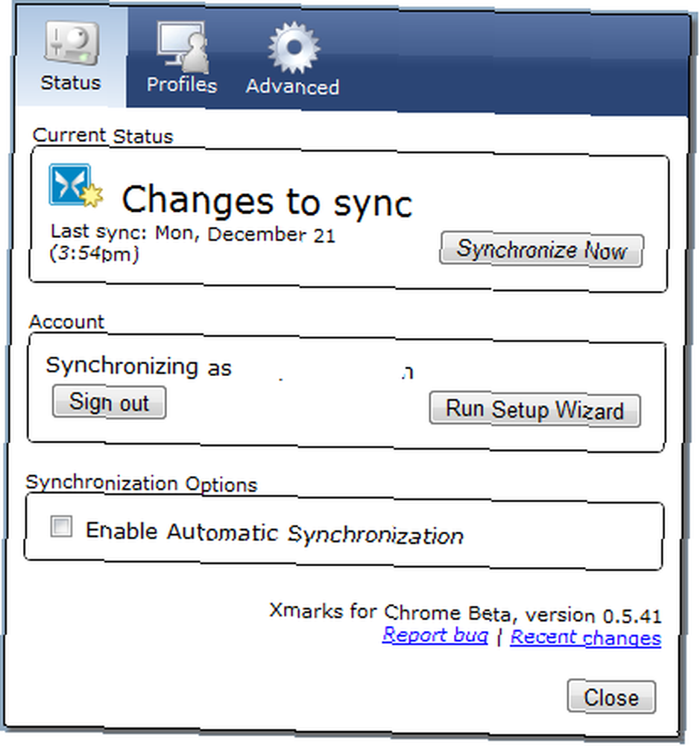
Task: Enable Automatic Synchronization checkbox
Action: [61, 527]
